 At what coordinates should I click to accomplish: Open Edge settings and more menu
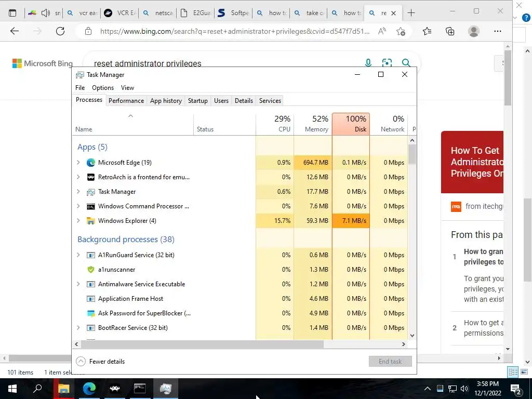(498, 31)
